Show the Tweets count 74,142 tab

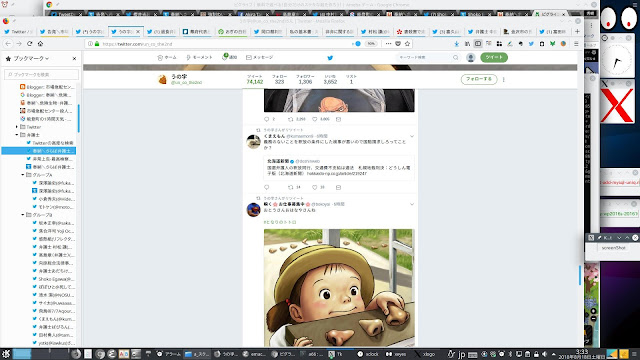pyautogui.click(x=255, y=79)
